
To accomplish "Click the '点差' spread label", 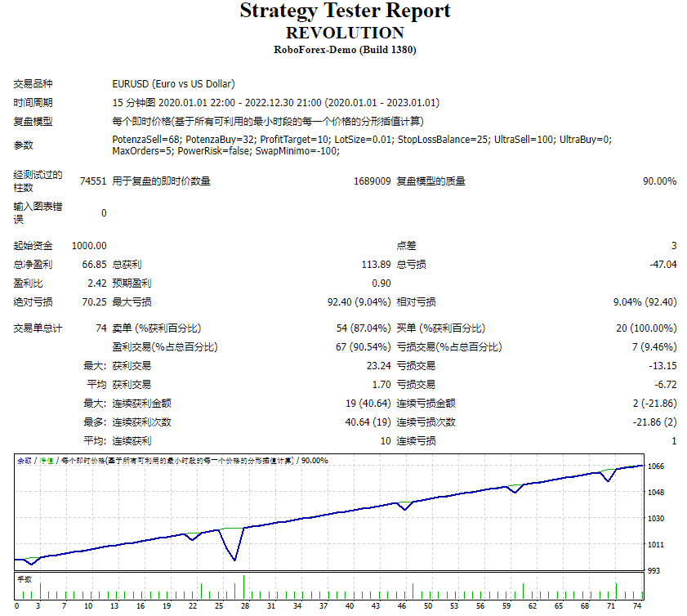I will tap(406, 245).
